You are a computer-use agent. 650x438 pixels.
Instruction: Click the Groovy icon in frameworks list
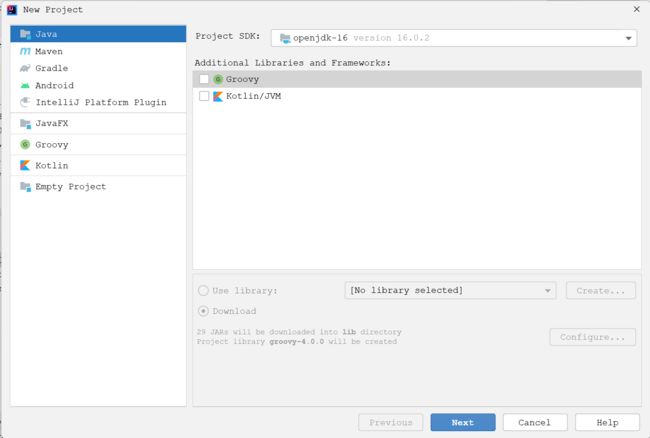(218, 79)
